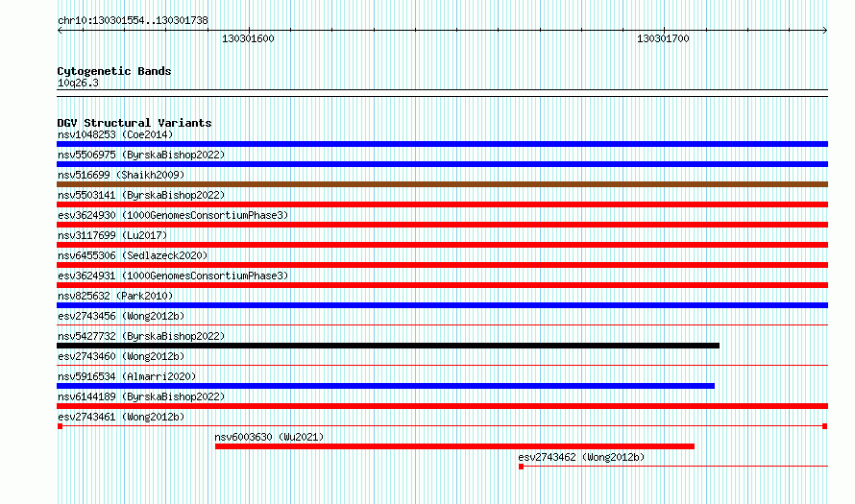Open esv3624930 (1000GenomesConsortiumPhase3) label

173,215
